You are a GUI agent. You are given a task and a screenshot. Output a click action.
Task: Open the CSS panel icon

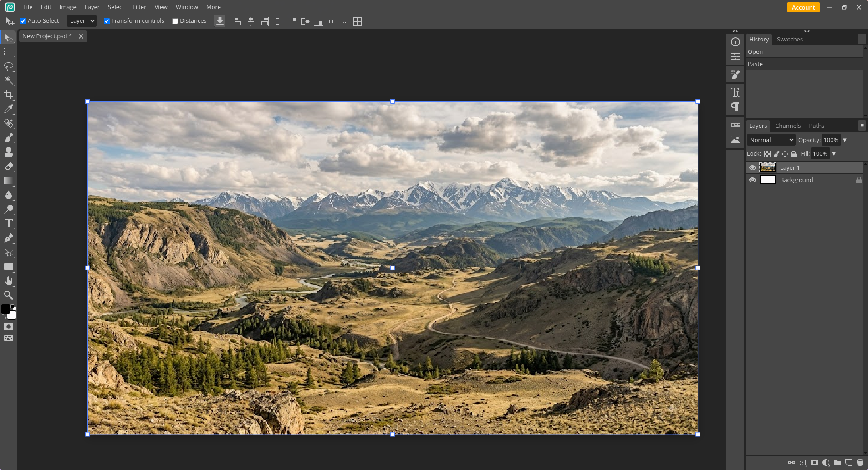(735, 125)
